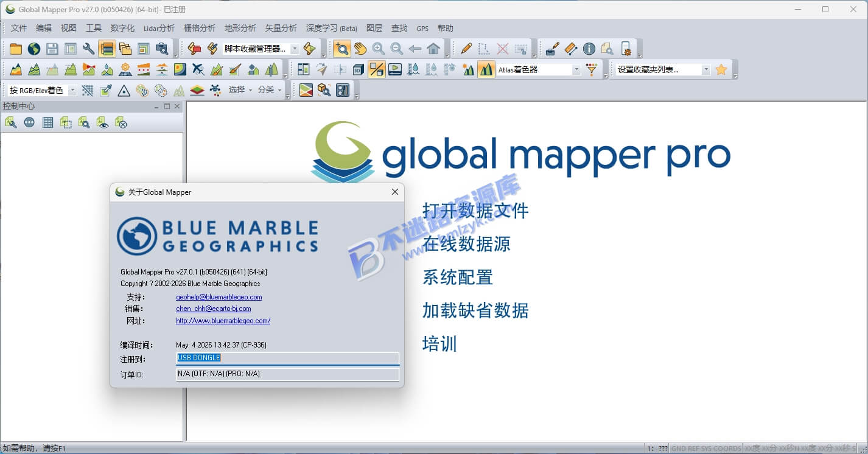The width and height of the screenshot is (868, 454).
Task: Click the triangle Lidar tool icon
Action: coord(124,90)
